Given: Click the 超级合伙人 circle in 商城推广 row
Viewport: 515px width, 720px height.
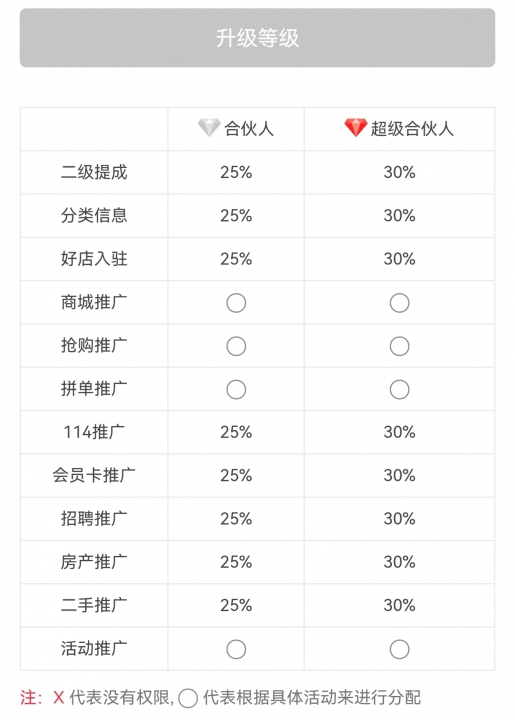Looking at the screenshot, I should tap(399, 303).
